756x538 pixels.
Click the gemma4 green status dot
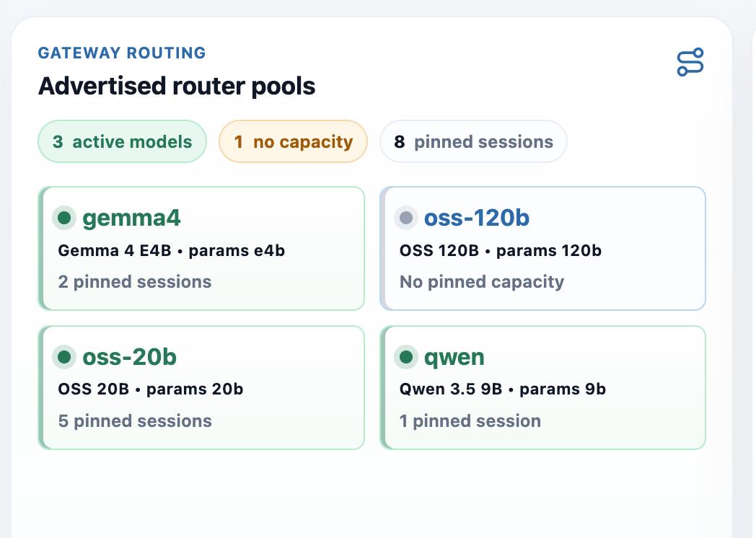click(x=64, y=218)
